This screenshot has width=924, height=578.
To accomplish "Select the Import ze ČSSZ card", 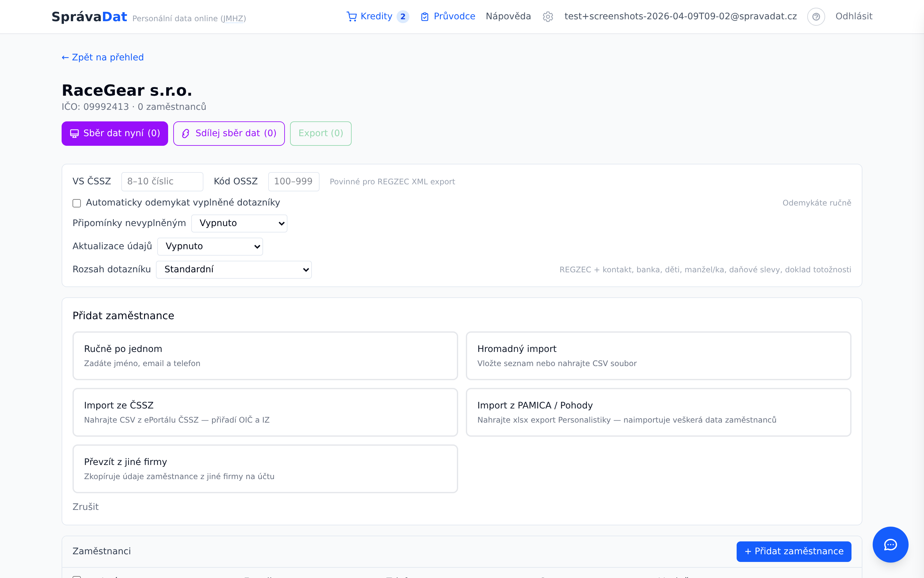I will pyautogui.click(x=265, y=412).
